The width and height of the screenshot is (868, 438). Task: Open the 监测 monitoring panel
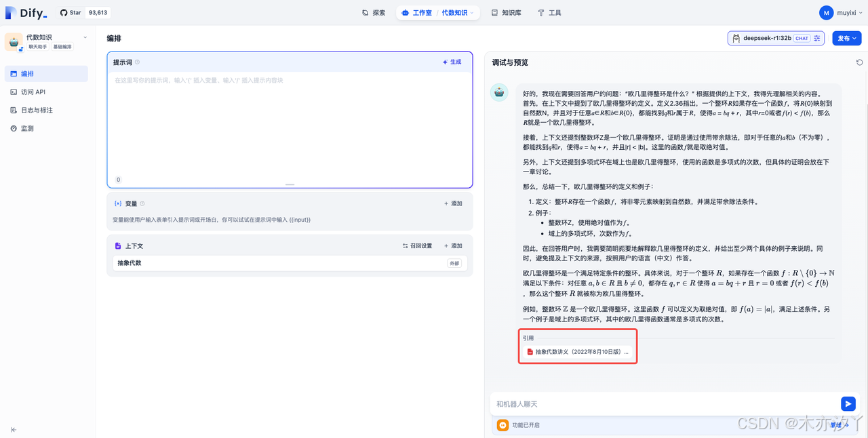click(31, 128)
